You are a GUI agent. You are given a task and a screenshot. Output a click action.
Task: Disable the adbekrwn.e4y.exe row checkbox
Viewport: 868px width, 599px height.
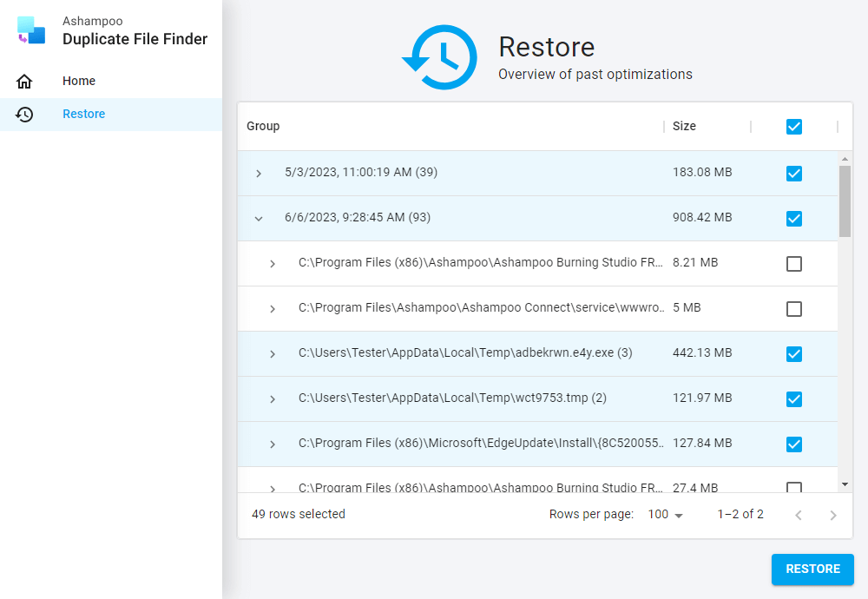click(794, 353)
